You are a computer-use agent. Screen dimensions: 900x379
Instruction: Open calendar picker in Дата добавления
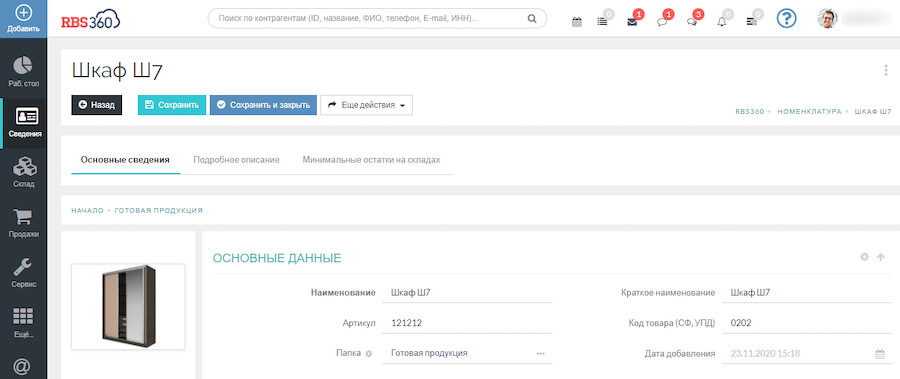coord(879,354)
